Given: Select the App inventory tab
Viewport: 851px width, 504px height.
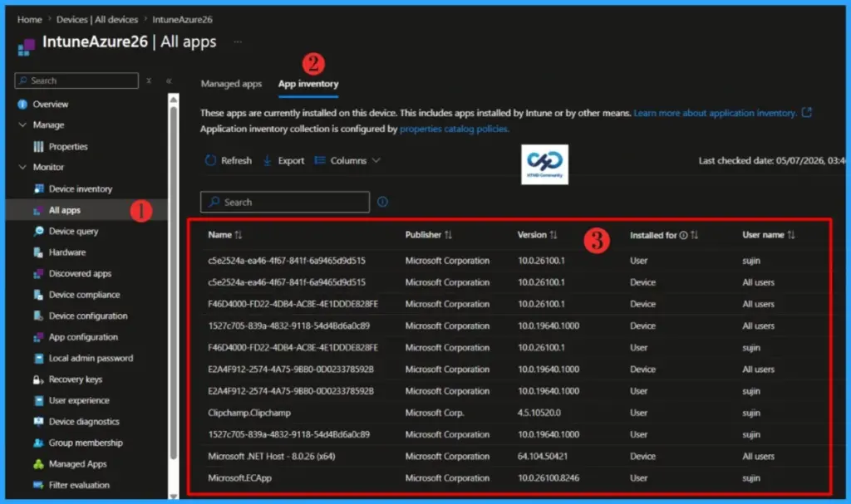Looking at the screenshot, I should (308, 84).
